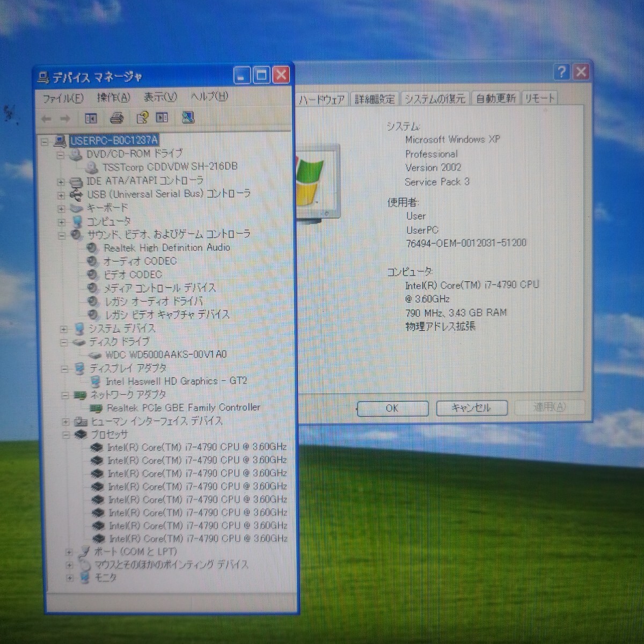
Task: Switch to the 詳細設定 tab
Action: click(375, 99)
